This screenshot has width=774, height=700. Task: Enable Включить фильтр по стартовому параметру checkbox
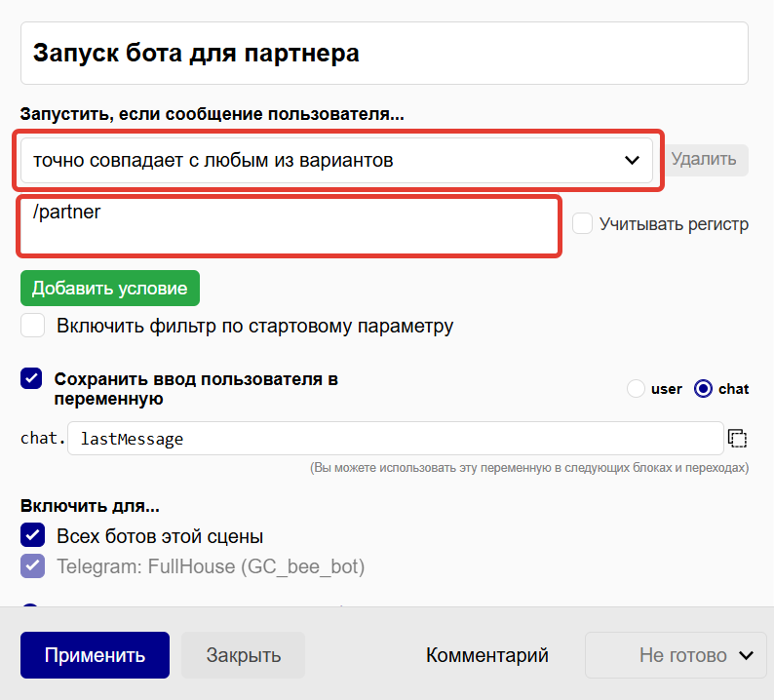pyautogui.click(x=32, y=326)
